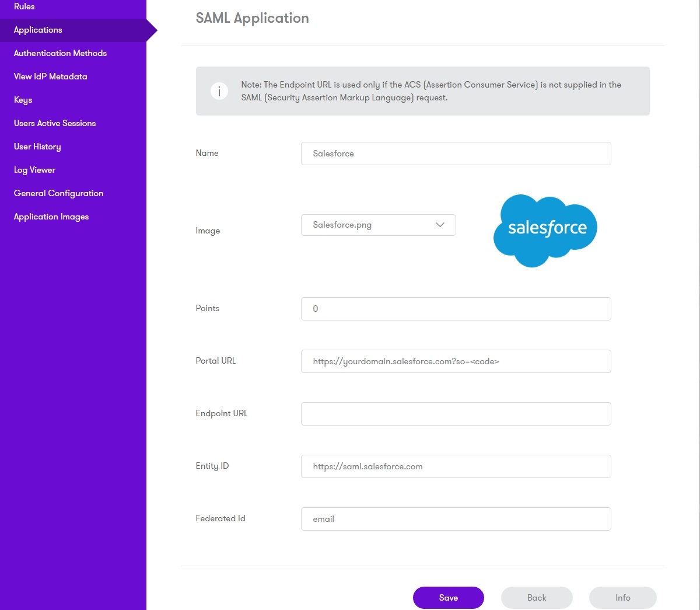
Task: Click inside the Endpoint URL field
Action: click(x=456, y=413)
